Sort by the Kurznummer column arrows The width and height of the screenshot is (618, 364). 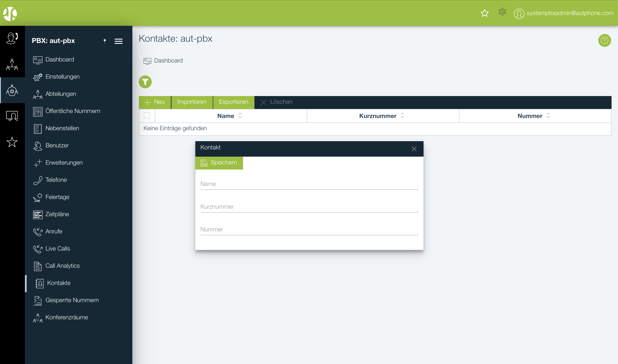402,116
